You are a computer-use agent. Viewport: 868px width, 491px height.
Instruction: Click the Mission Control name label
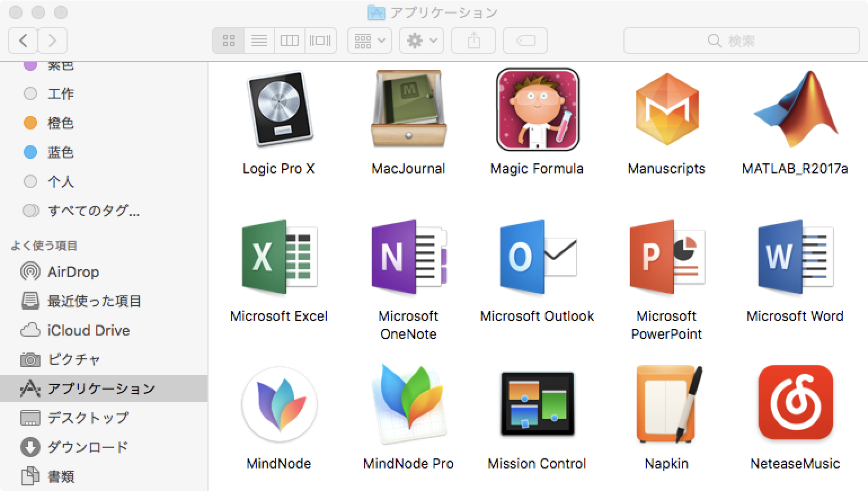click(x=537, y=463)
